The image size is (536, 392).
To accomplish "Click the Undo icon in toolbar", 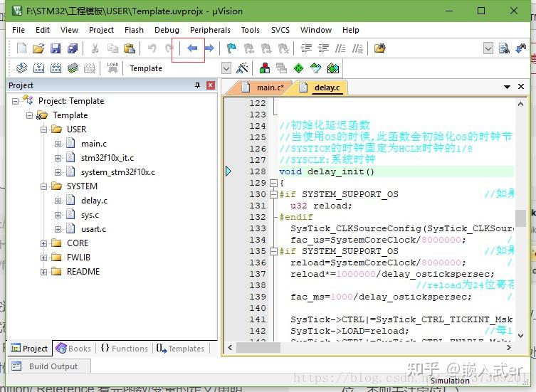I will (x=152, y=48).
